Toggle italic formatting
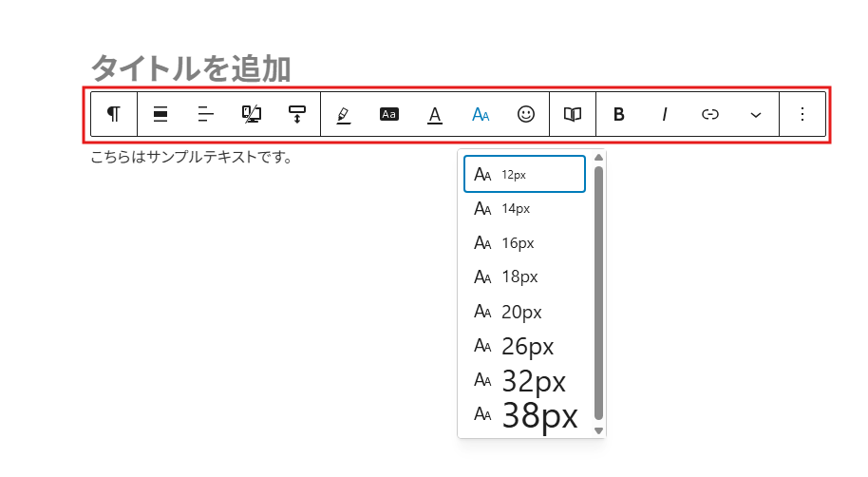Image resolution: width=868 pixels, height=477 pixels. coord(665,114)
